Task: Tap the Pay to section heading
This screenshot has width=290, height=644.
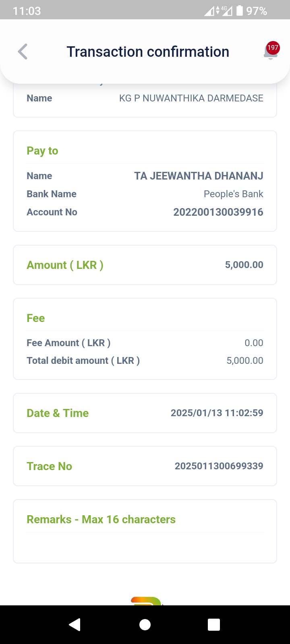Action: 42,151
